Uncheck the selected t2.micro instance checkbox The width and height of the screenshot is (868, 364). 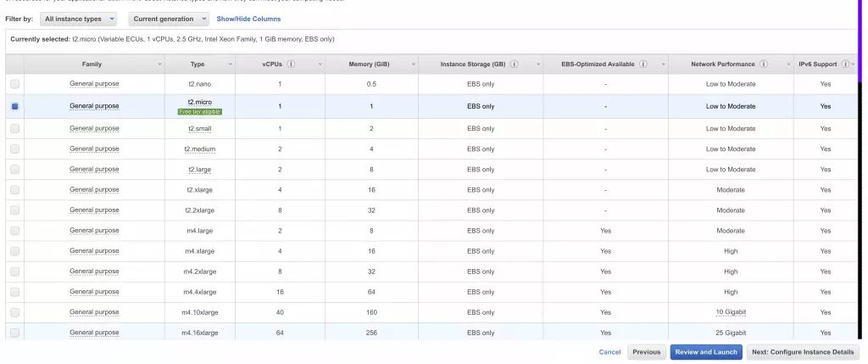tap(14, 106)
